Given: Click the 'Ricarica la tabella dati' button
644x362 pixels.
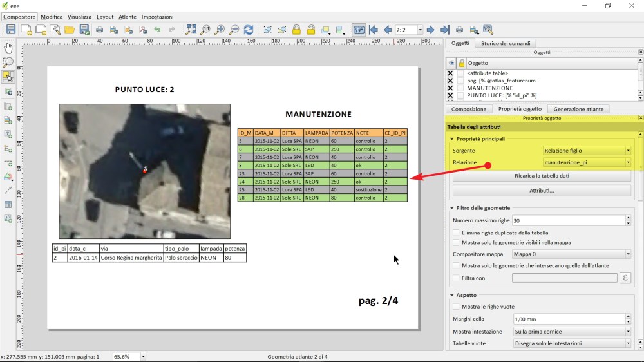Looking at the screenshot, I should click(542, 176).
